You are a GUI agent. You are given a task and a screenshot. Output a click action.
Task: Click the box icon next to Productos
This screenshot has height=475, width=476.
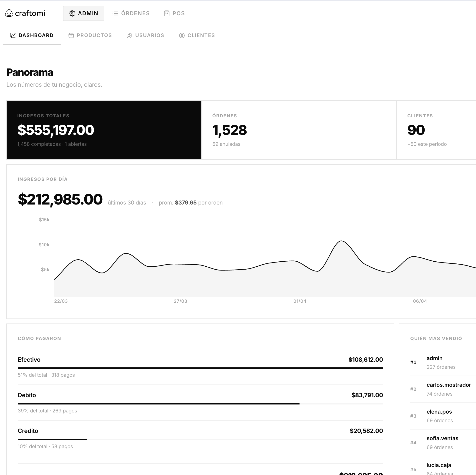[71, 35]
